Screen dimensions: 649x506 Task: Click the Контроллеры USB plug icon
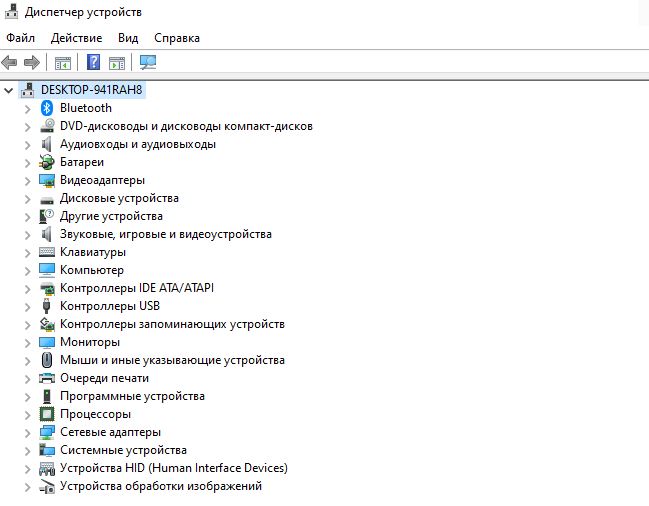(46, 306)
